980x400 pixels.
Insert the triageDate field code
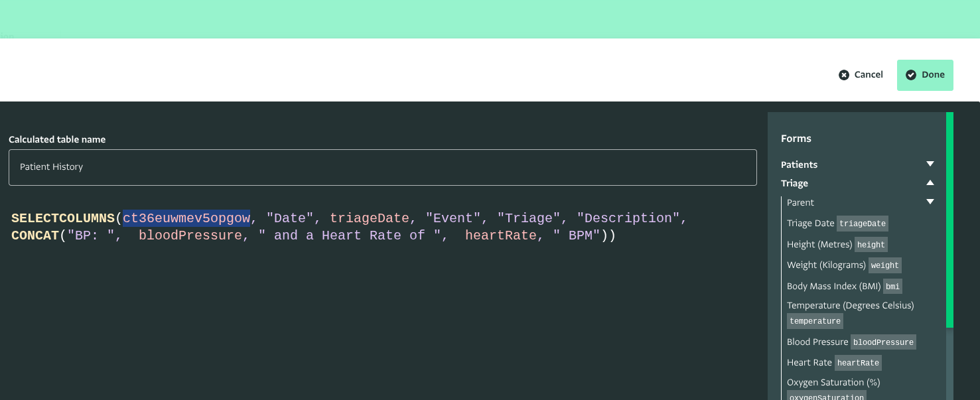[x=862, y=224]
